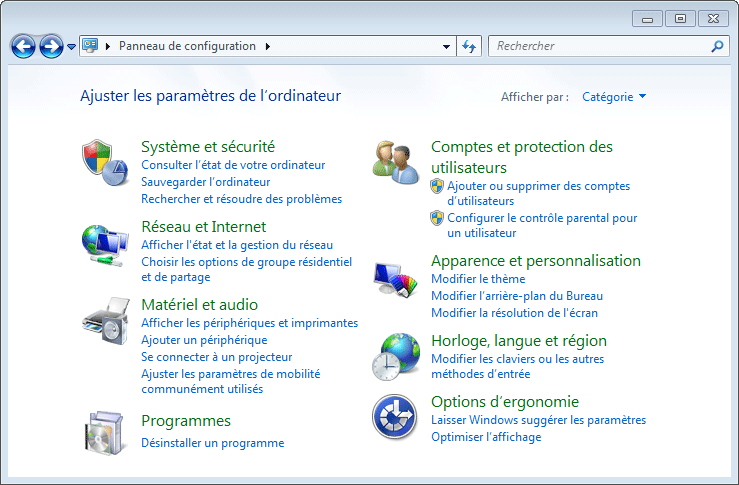Open Rechercher et résoudre des problèmes
Image resolution: width=739 pixels, height=485 pixels.
coord(241,199)
